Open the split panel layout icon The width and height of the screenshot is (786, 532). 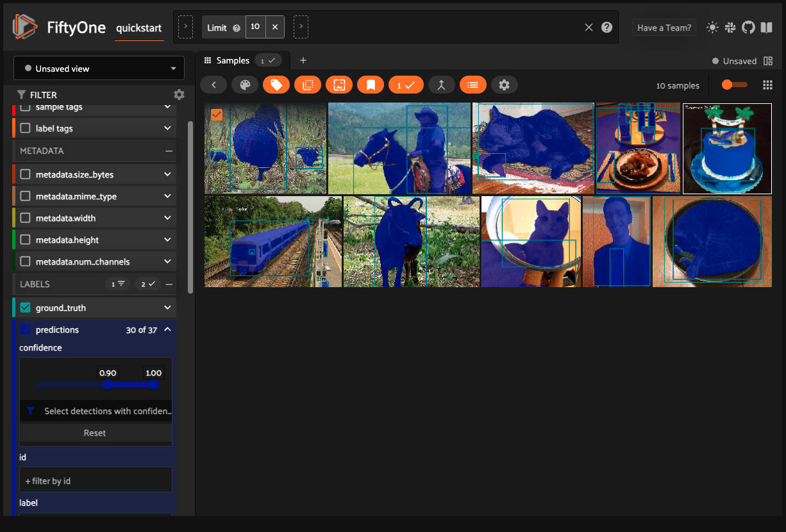coord(769,61)
